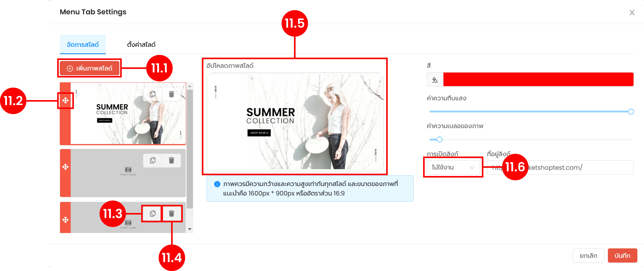The image size is (644, 271).
Task: Click the image blur slider handle
Action: tap(439, 139)
